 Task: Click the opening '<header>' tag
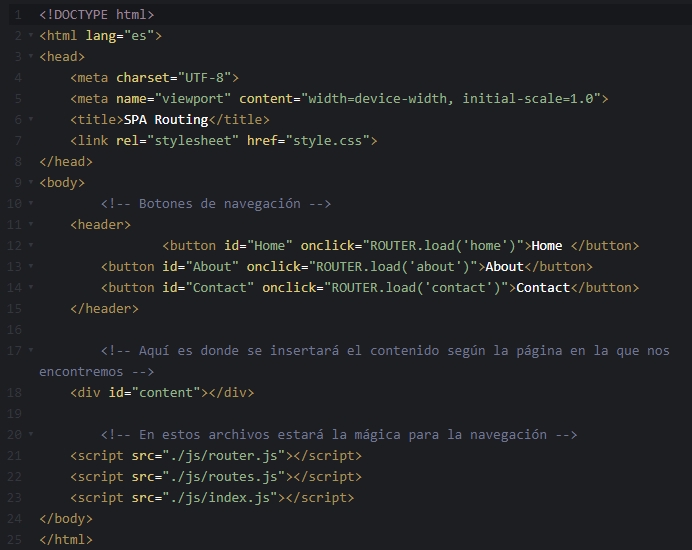tap(101, 225)
